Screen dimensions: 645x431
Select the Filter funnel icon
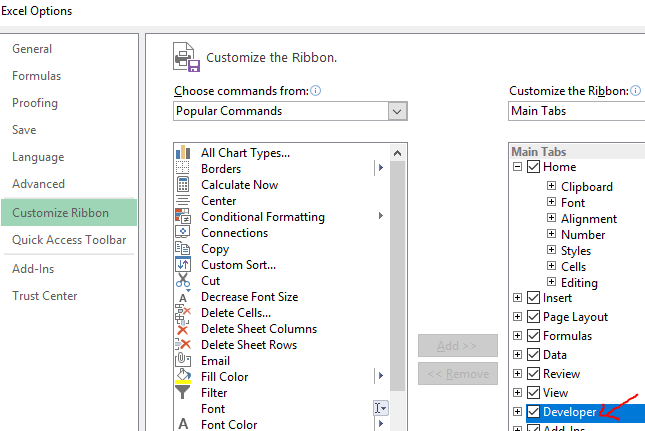183,392
